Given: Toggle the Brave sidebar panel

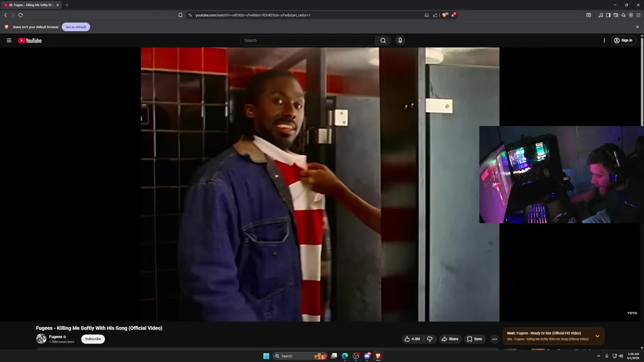Looking at the screenshot, I should pyautogui.click(x=608, y=15).
